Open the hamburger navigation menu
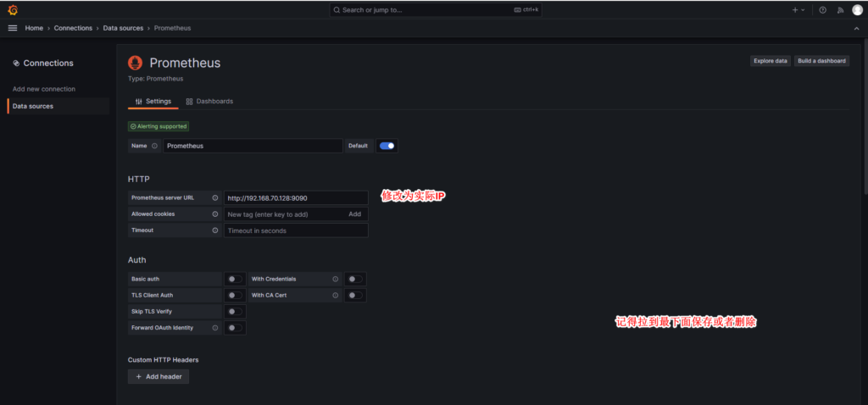 12,28
